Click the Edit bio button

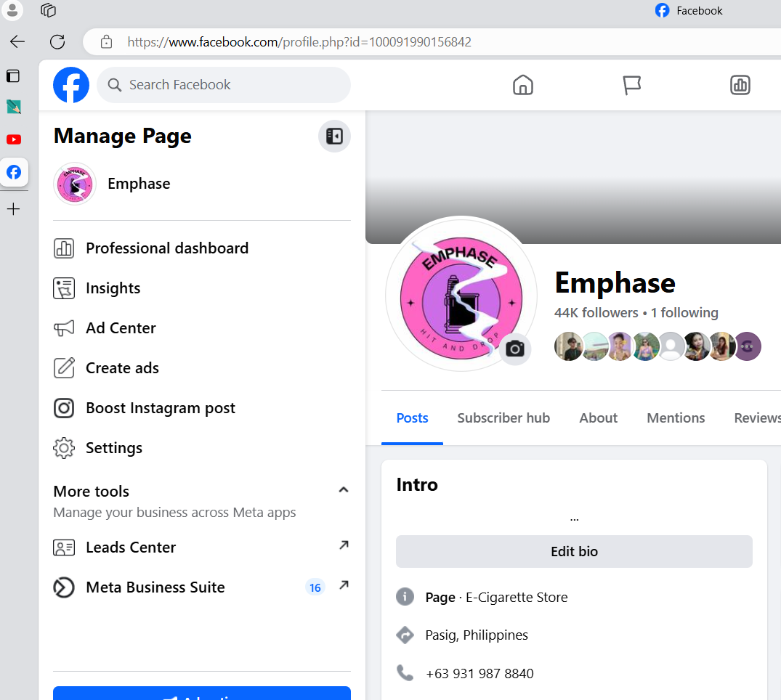click(574, 551)
